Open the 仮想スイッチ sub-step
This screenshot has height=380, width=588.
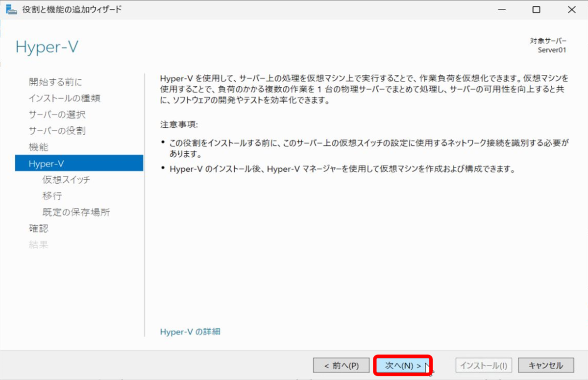66,180
